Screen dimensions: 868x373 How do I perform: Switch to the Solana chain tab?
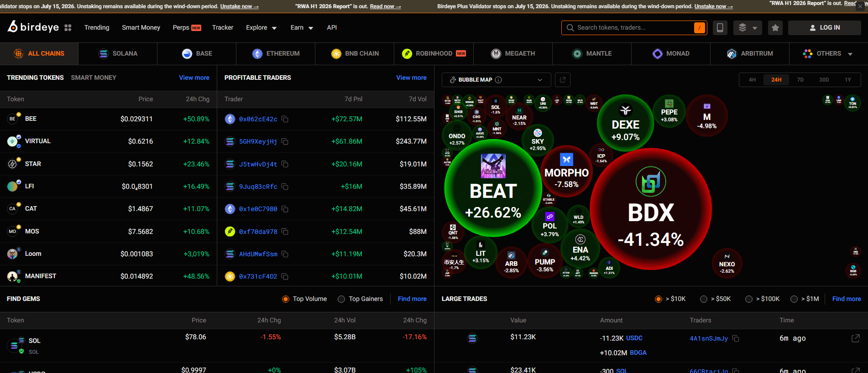[118, 54]
